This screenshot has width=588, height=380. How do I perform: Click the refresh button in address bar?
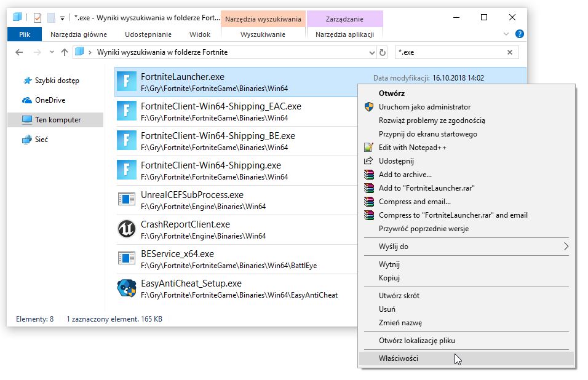pos(383,52)
